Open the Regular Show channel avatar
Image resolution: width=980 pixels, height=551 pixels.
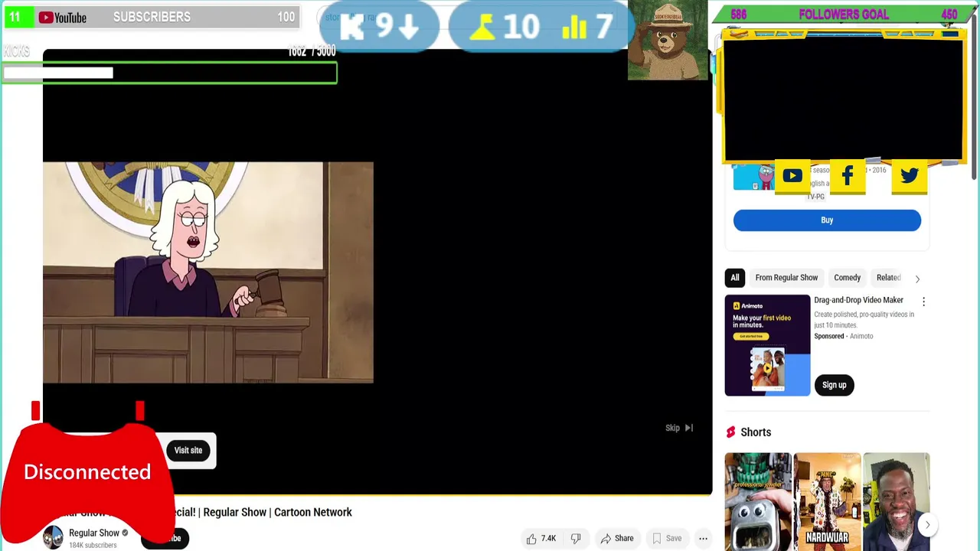[x=53, y=538]
